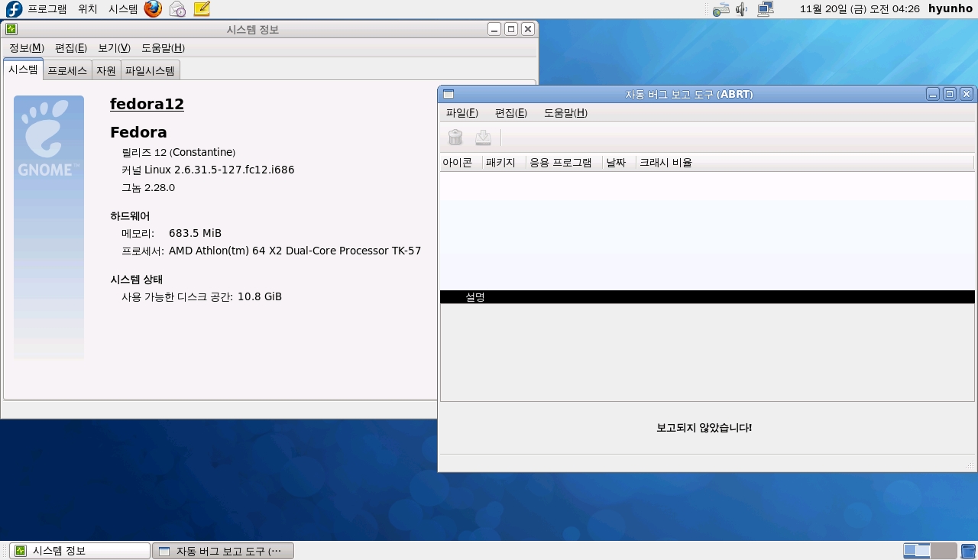Switch to the first workspace in switcher
Viewport: 978px width, 560px height.
point(917,551)
